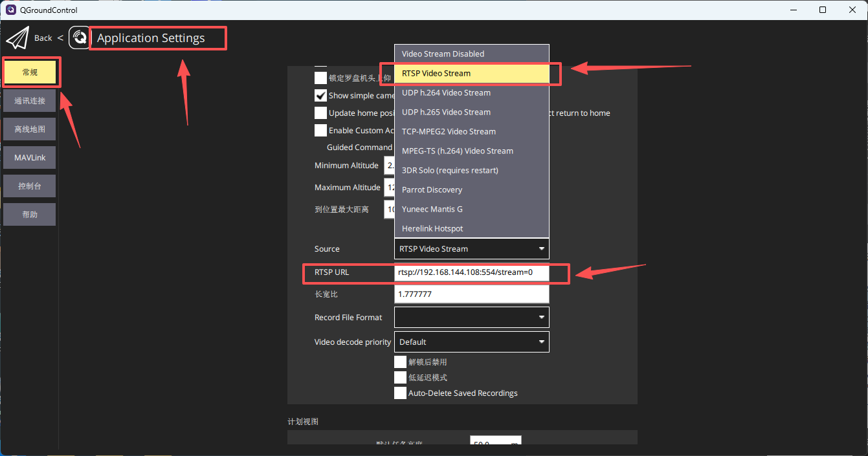The height and width of the screenshot is (456, 868).
Task: Tick the 解锁后禁用 checkbox
Action: (400, 362)
